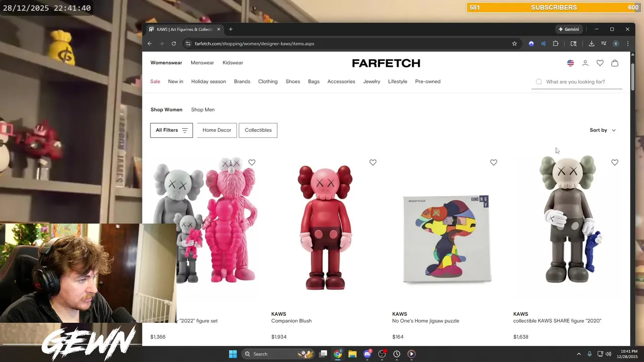
Task: Open the Pre-owned menu
Action: (x=428, y=81)
